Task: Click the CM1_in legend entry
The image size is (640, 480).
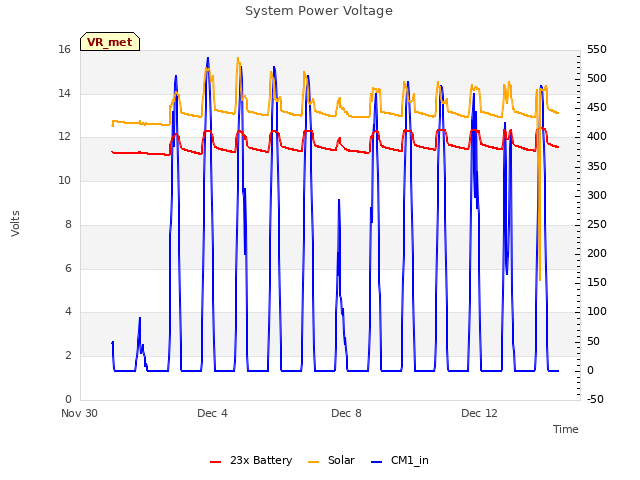Action: point(400,460)
